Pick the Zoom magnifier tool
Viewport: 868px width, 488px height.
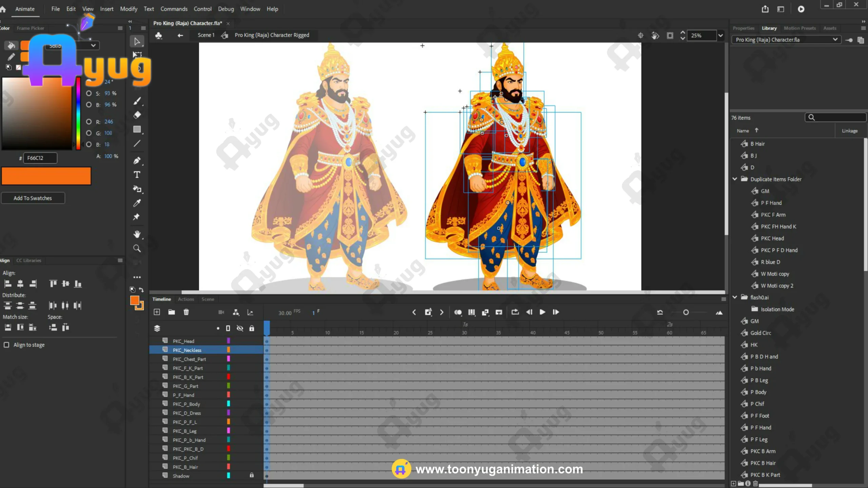[x=137, y=248]
